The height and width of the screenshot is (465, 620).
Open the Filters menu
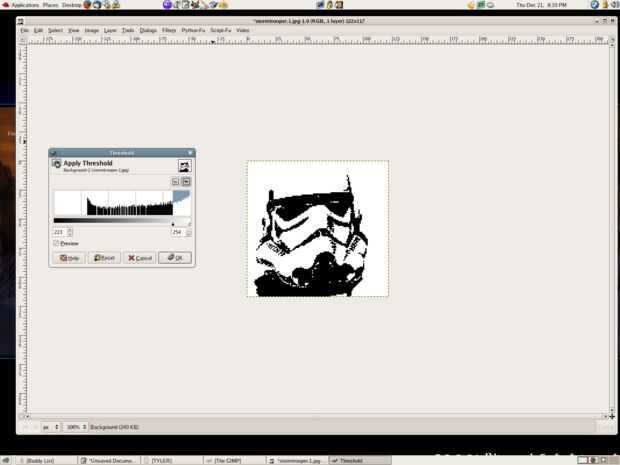(x=169, y=30)
